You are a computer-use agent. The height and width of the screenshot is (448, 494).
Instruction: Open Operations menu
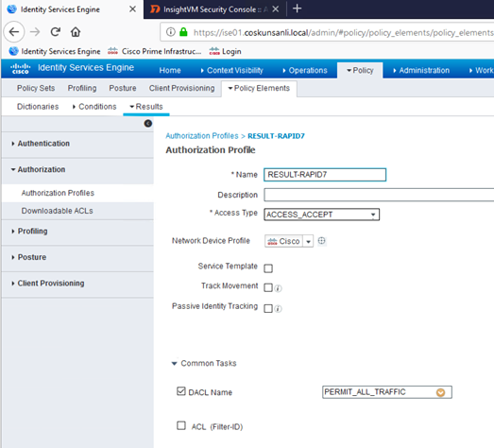click(305, 70)
